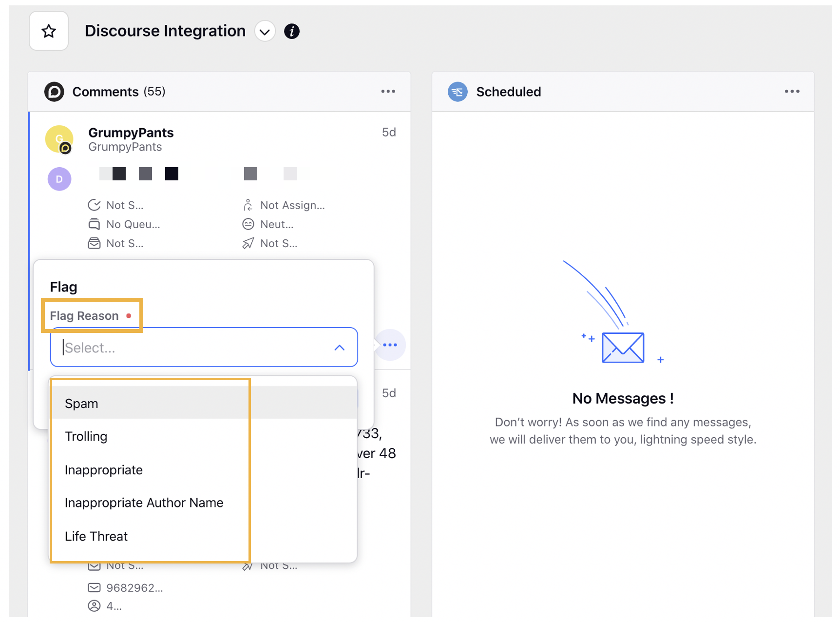Click the Not Assign... label
Image resolution: width=840 pixels, height=622 pixels.
(292, 205)
